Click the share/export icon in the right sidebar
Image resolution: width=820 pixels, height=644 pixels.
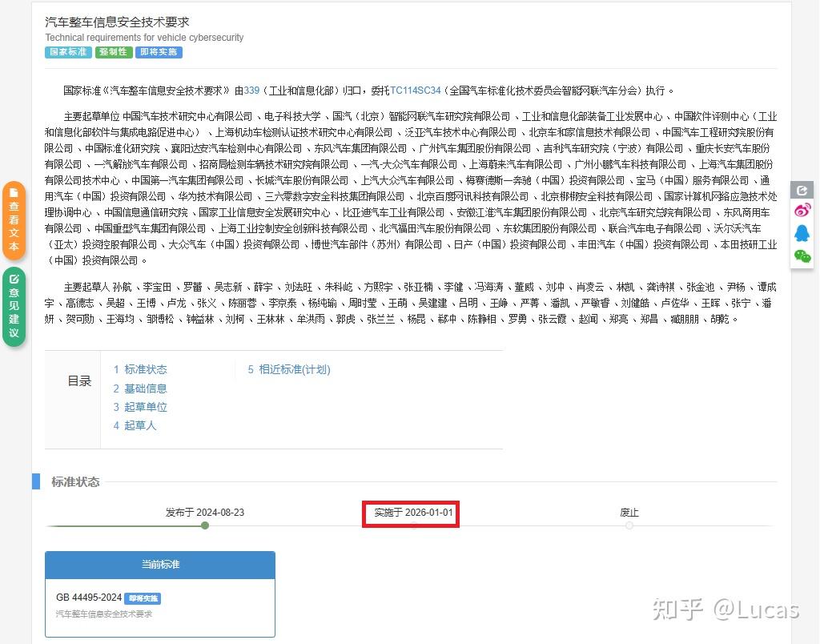802,189
